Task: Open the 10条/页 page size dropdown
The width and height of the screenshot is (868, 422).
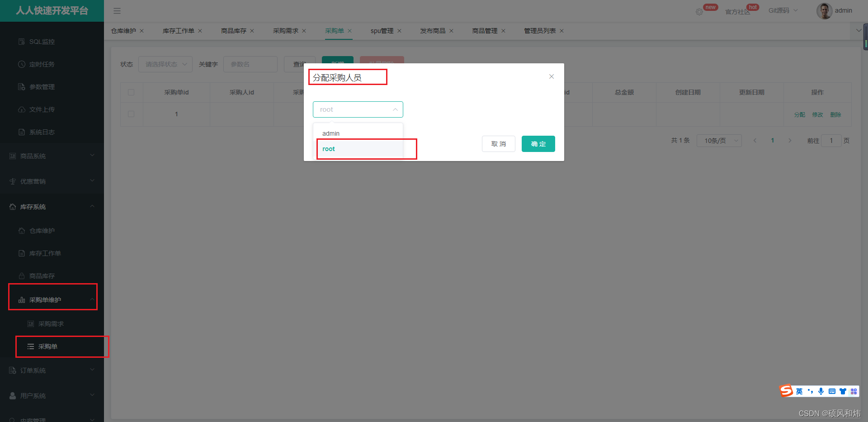Action: pos(719,140)
